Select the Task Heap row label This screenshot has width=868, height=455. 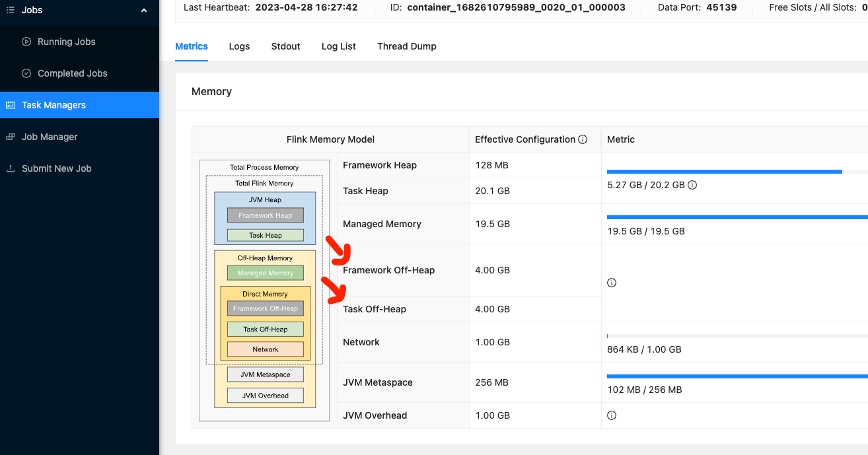[365, 191]
